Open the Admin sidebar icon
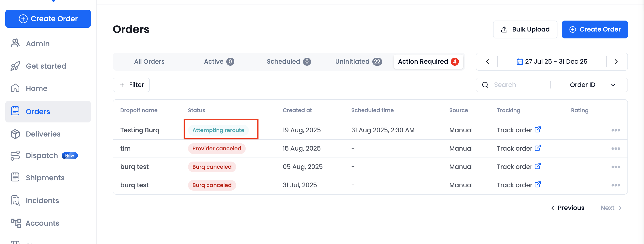 (x=15, y=43)
